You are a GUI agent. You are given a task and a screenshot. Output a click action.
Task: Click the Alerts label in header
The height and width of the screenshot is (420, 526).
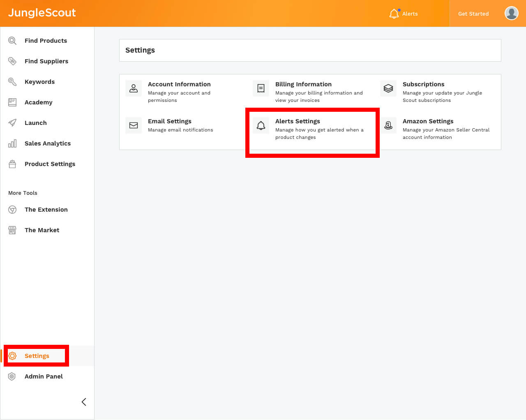coord(410,14)
